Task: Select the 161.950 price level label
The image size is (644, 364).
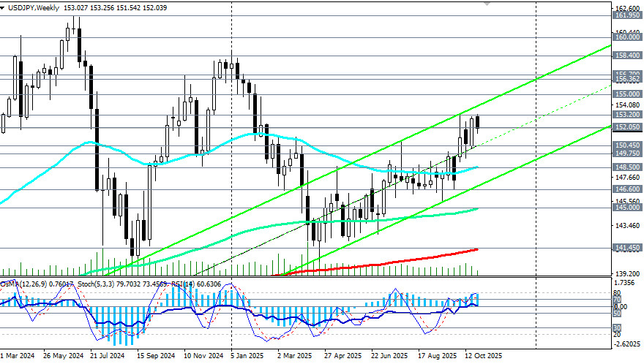Action: coord(626,15)
